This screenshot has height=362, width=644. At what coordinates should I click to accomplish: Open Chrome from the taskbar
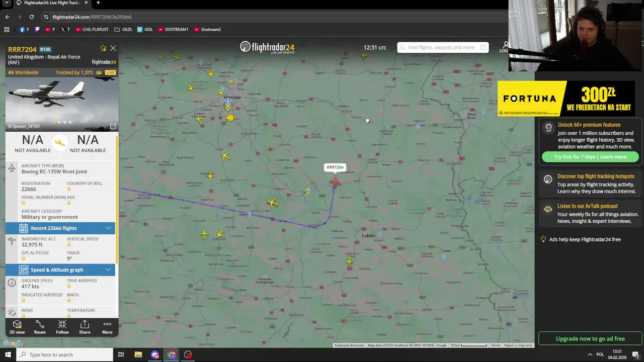click(172, 355)
